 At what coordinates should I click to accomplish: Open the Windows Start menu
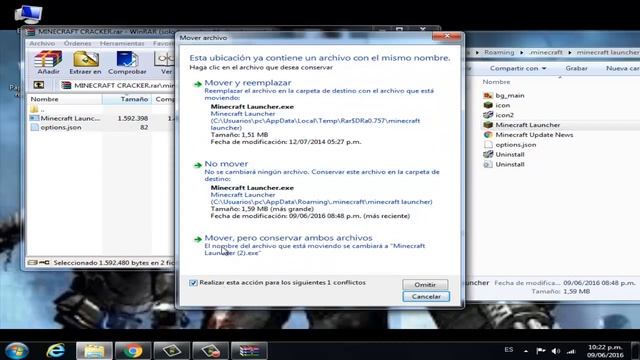coord(16,351)
